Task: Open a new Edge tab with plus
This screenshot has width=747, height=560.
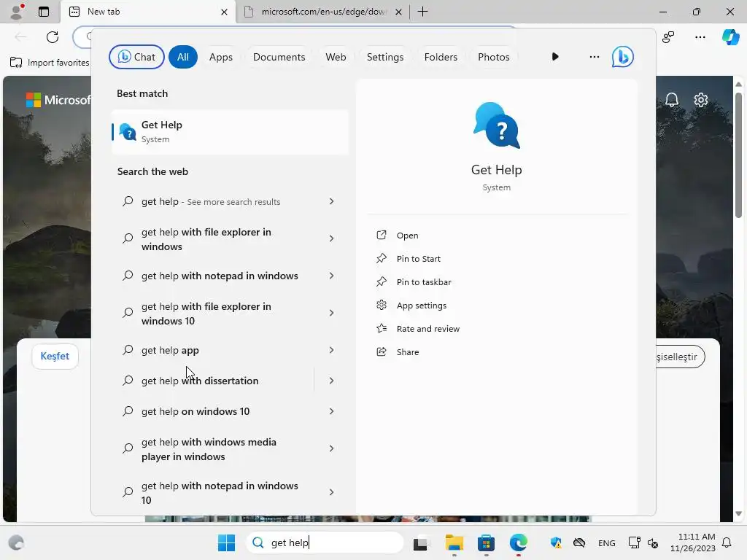Action: [422, 12]
